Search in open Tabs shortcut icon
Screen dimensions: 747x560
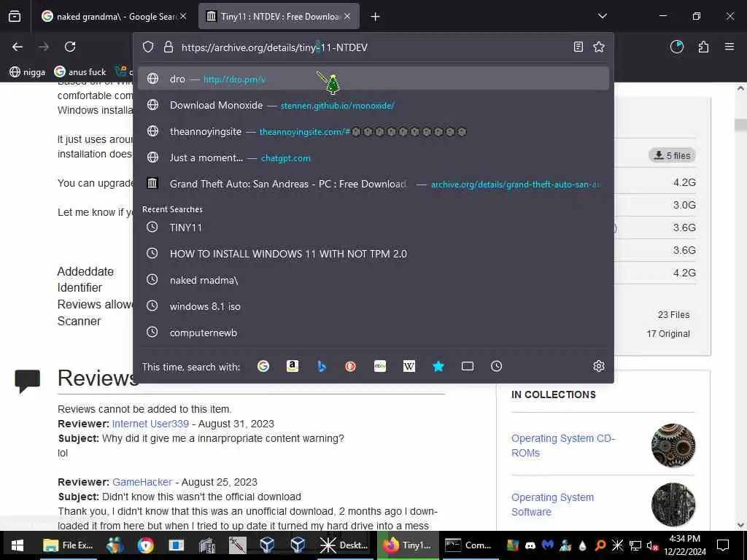click(x=468, y=366)
